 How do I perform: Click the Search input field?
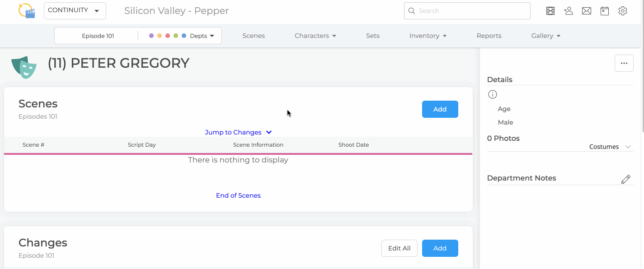click(x=467, y=11)
